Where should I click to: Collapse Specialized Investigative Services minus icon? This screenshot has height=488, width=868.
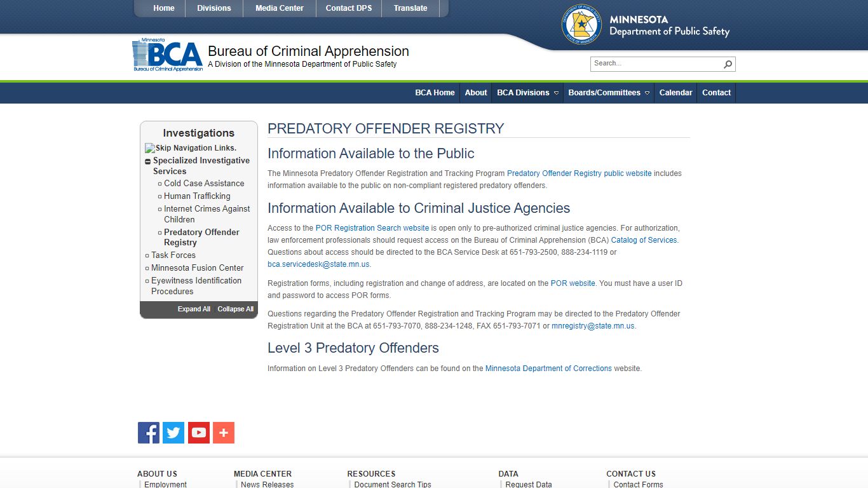tap(147, 161)
